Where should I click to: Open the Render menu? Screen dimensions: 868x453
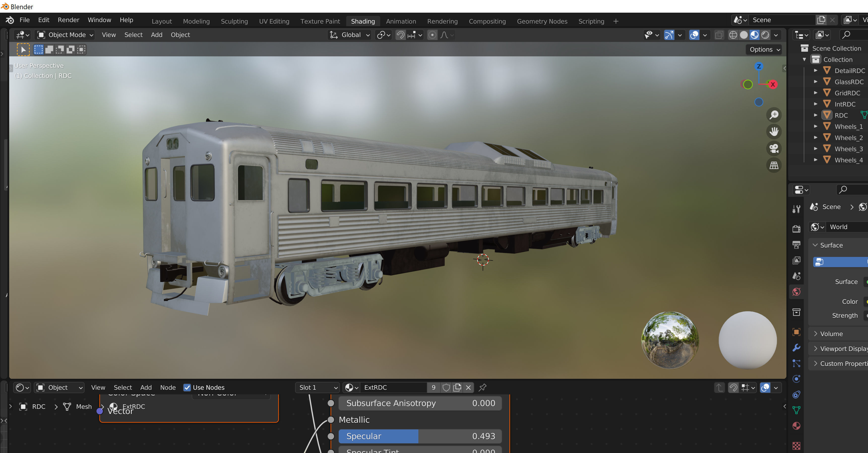[68, 20]
